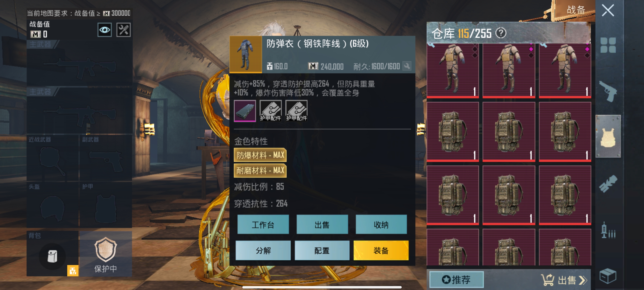Expand the 出售 sell arrow at bottom right
This screenshot has width=644, height=290.
[x=564, y=280]
